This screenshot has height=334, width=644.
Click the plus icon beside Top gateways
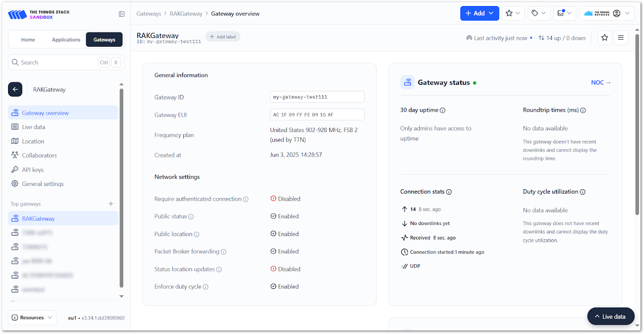[x=111, y=204]
